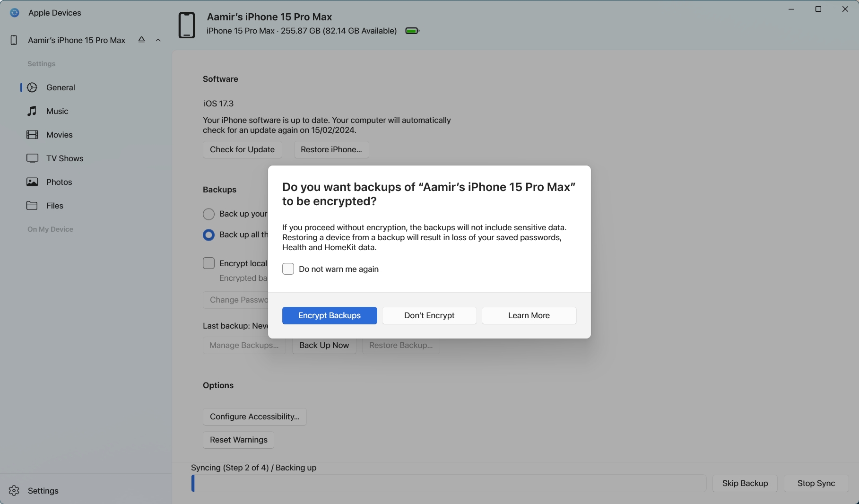Close the Apple Devices window
The image size is (859, 504).
click(x=845, y=9)
